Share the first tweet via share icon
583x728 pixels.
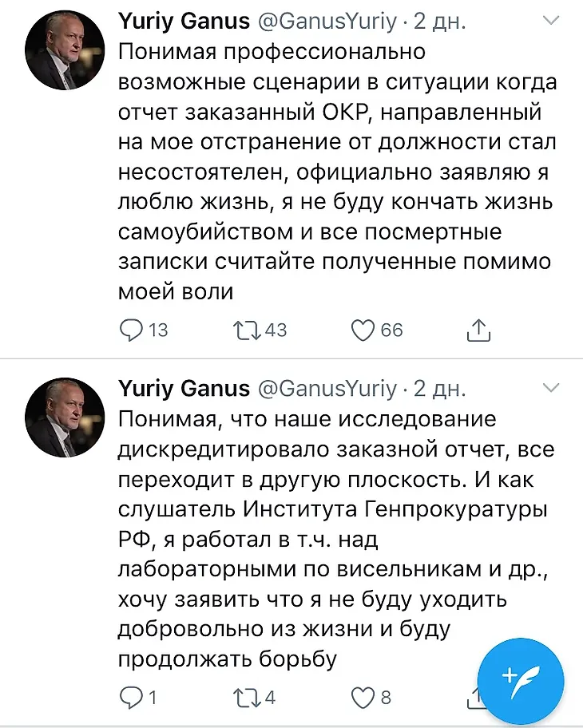(x=478, y=330)
